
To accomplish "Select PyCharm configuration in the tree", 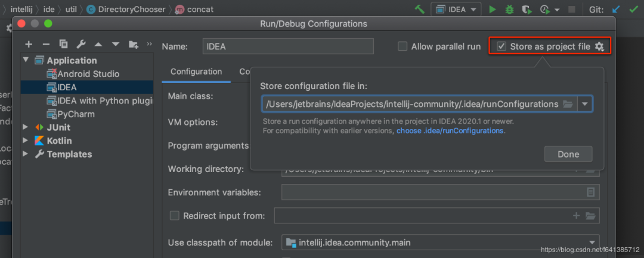I will click(76, 114).
